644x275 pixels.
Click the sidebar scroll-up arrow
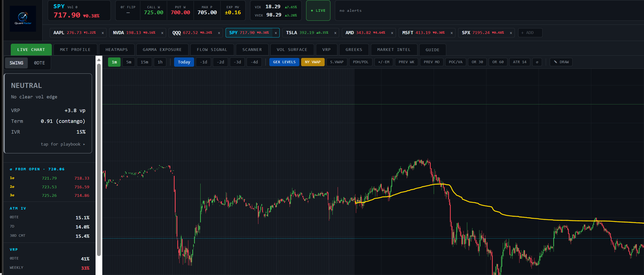(x=99, y=60)
